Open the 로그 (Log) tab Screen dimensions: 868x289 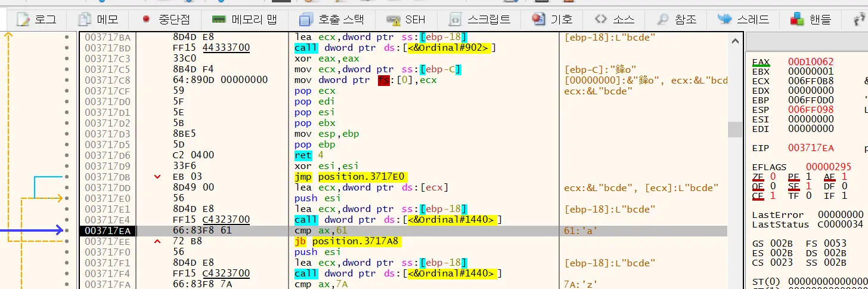coord(37,19)
